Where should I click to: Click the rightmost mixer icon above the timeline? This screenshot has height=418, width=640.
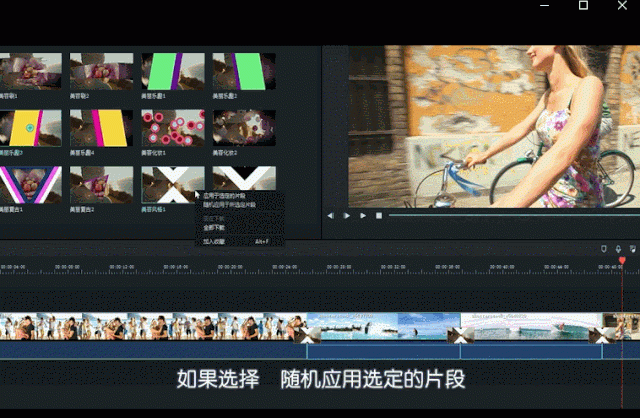coord(633,249)
